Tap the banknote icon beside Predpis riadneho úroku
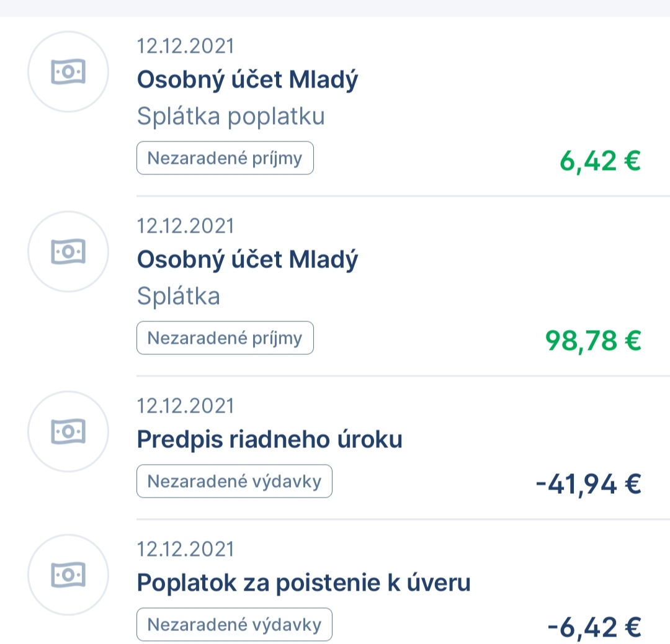This screenshot has width=670, height=644. [68, 431]
